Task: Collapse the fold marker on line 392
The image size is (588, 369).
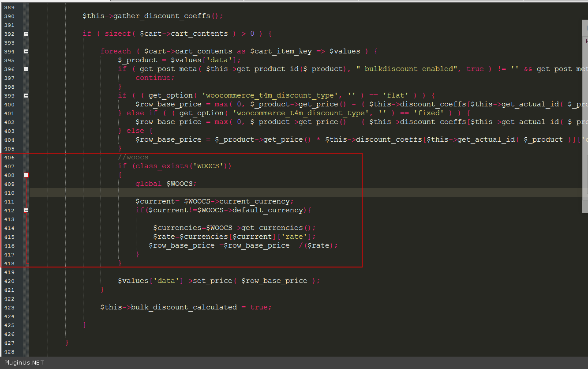Action: click(x=26, y=34)
